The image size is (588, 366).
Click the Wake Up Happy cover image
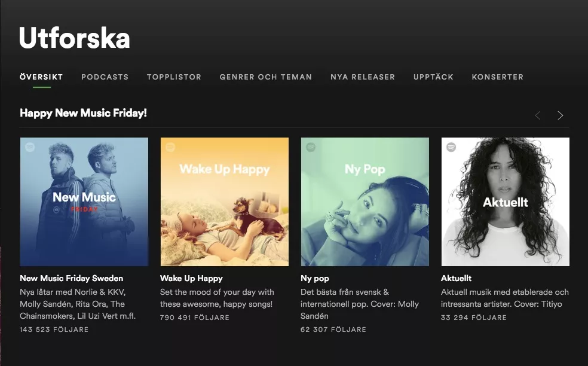[x=224, y=202]
